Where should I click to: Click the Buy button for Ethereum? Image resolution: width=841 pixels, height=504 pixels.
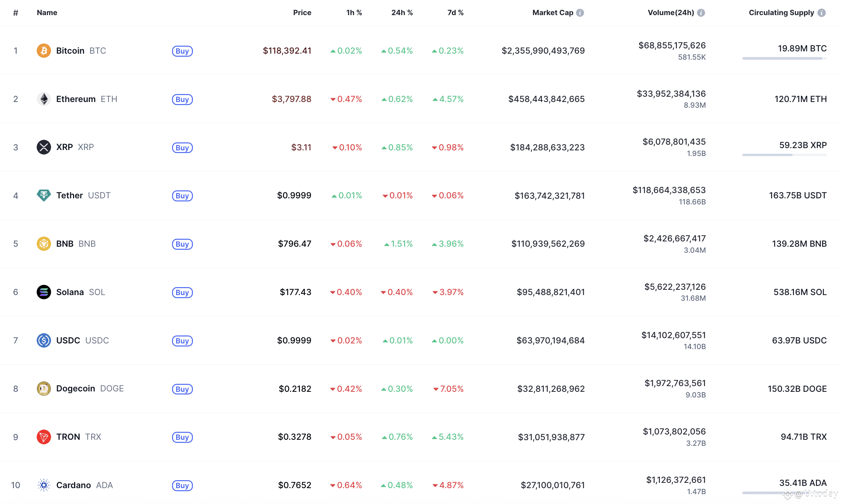(x=182, y=99)
